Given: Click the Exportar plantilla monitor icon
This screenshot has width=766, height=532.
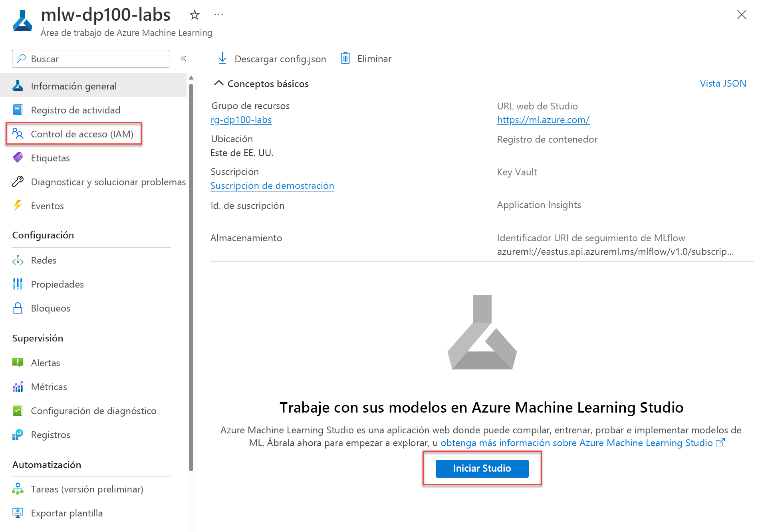Looking at the screenshot, I should click(18, 513).
